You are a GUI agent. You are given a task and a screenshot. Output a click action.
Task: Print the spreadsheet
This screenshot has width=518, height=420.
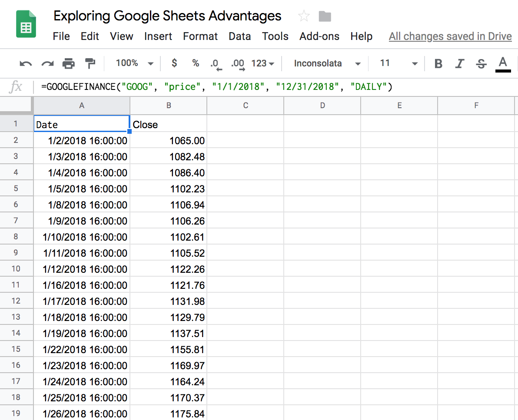pyautogui.click(x=68, y=63)
